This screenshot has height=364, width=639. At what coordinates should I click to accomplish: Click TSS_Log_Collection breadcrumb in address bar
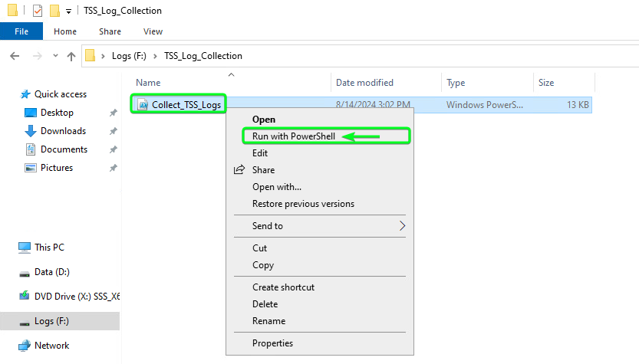203,56
